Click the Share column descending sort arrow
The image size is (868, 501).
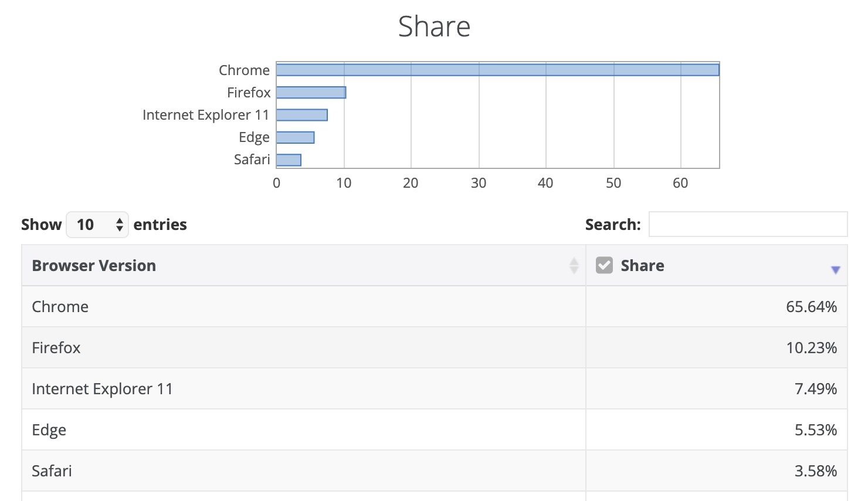[835, 270]
